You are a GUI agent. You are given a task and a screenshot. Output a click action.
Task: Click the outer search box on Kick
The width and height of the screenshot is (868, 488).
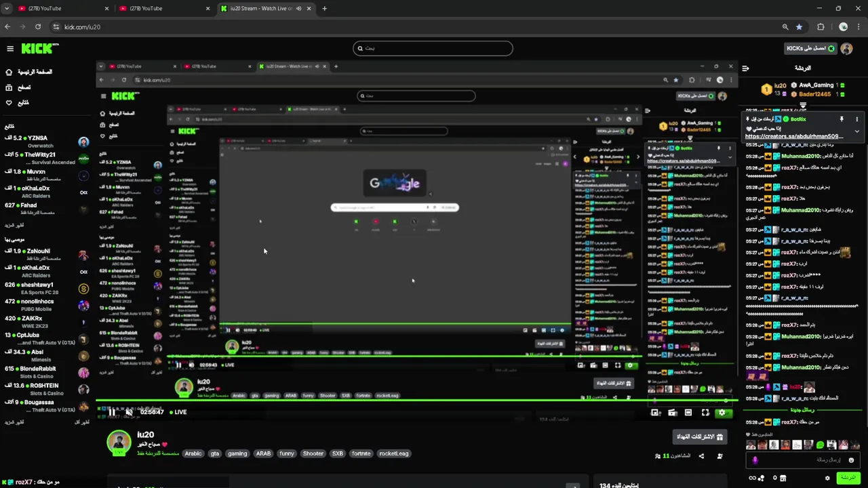point(433,48)
